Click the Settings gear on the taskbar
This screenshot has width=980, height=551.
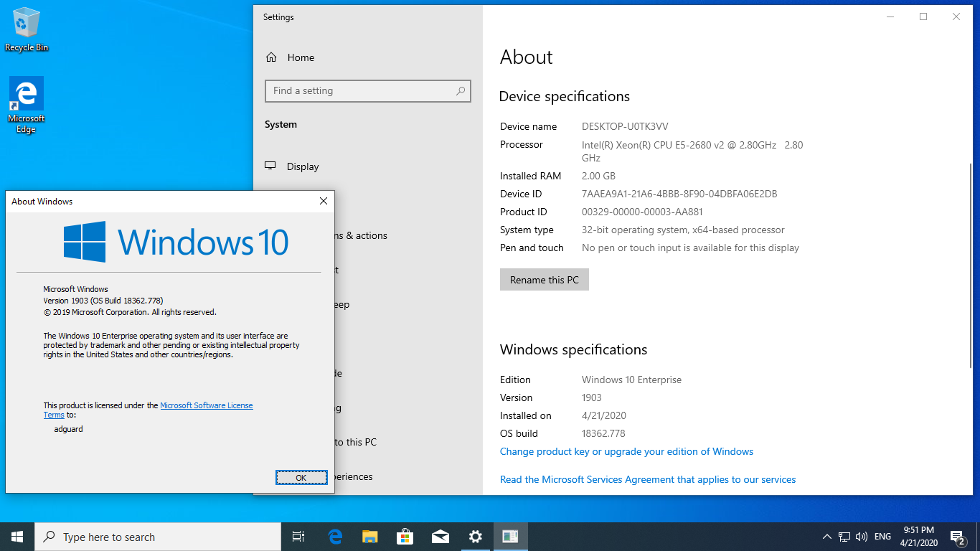point(476,537)
